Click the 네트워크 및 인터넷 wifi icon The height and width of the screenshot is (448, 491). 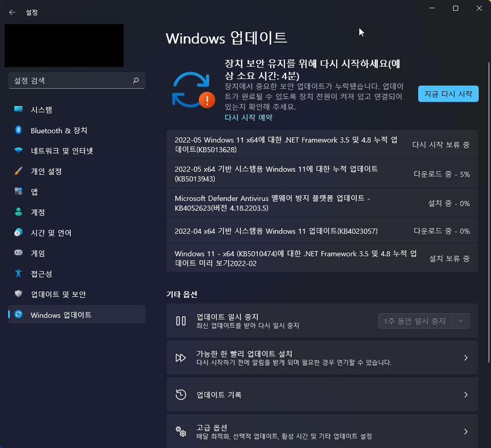coord(18,150)
